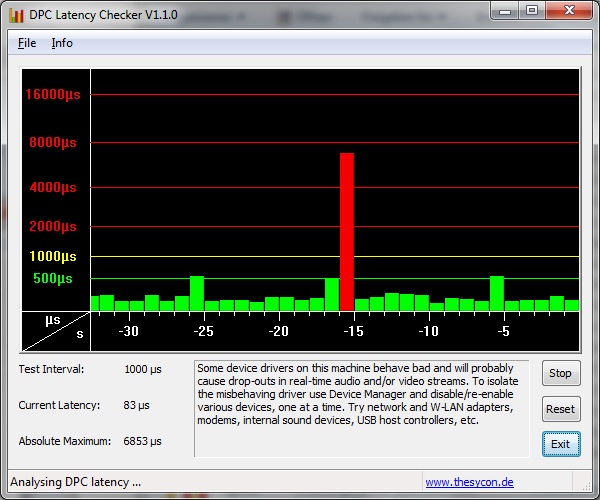Click the 8000µs axis label

pos(53,142)
